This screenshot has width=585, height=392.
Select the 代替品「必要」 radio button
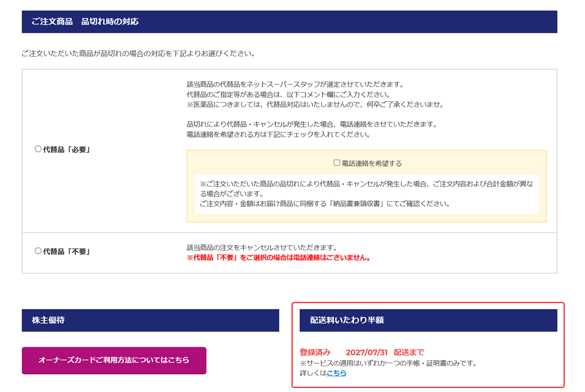[x=38, y=150]
